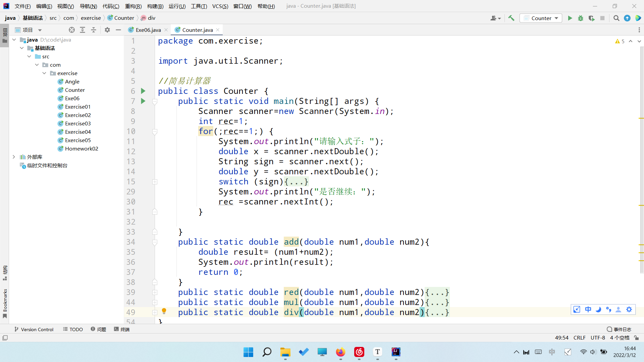Image resolution: width=644 pixels, height=362 pixels.
Task: Unfold the collapsed switch block at line 15
Action: click(x=155, y=182)
